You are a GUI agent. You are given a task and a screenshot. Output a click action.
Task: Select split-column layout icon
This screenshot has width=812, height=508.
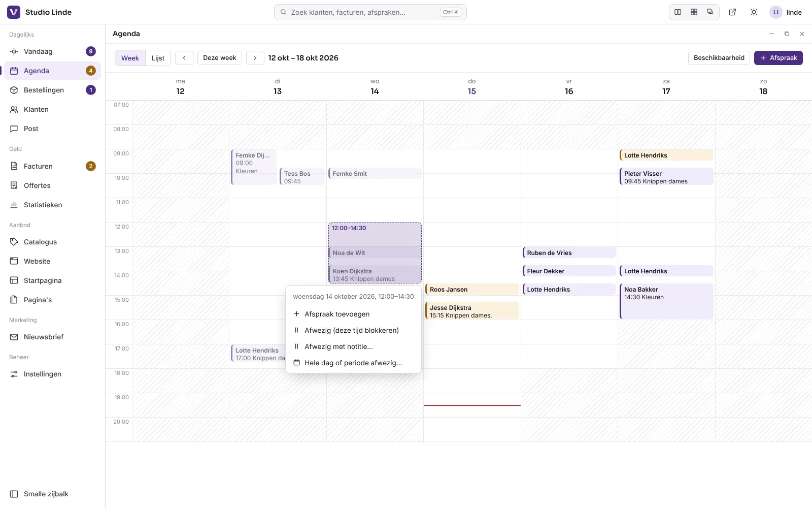[678, 12]
